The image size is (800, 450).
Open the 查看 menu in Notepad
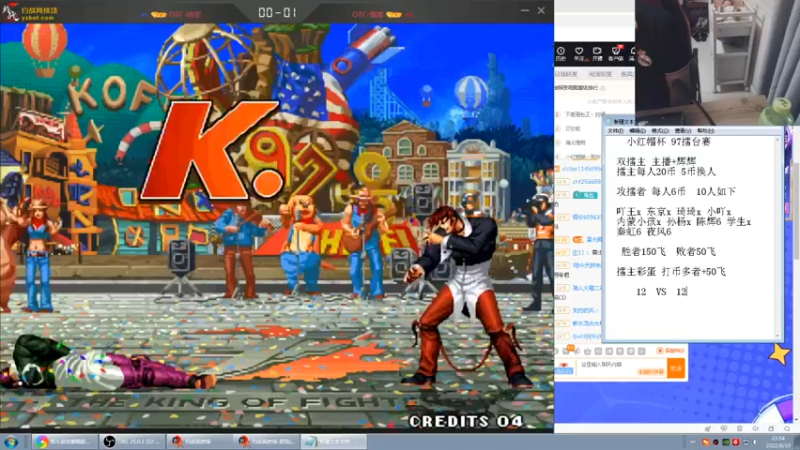pyautogui.click(x=683, y=131)
